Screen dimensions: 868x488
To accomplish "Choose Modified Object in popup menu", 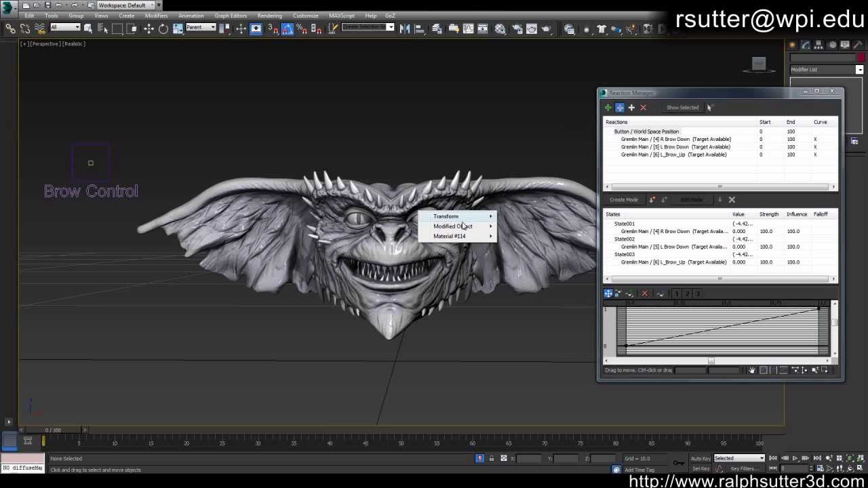I will point(456,226).
